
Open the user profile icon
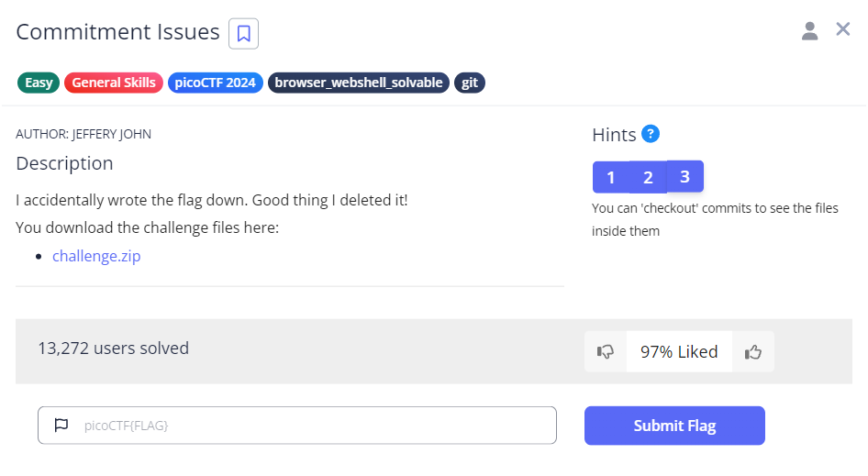tap(809, 31)
